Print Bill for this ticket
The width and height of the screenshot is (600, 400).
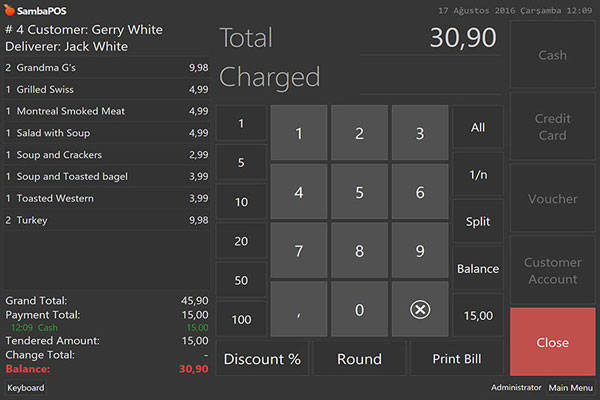point(457,359)
